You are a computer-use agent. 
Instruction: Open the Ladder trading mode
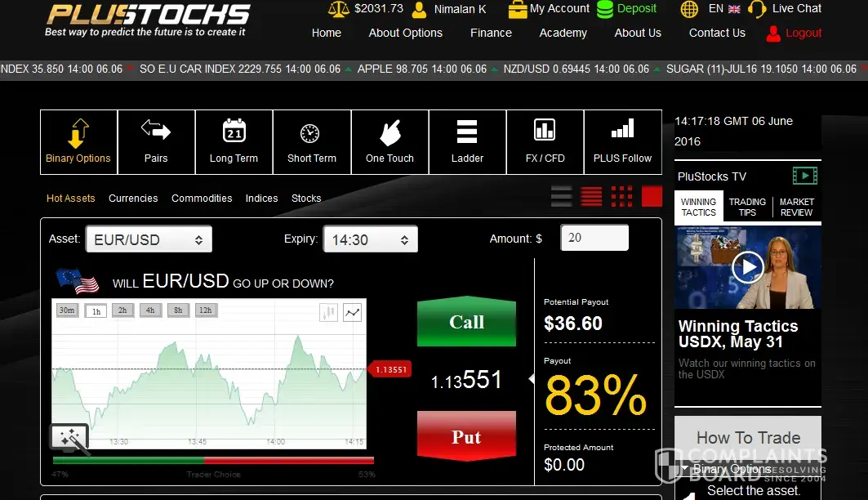[467, 142]
